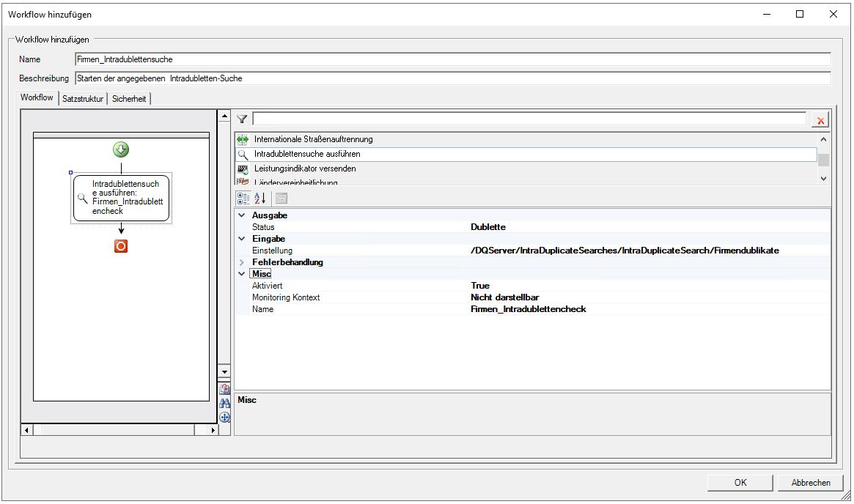Open the Satzstruktur tab

(x=83, y=98)
